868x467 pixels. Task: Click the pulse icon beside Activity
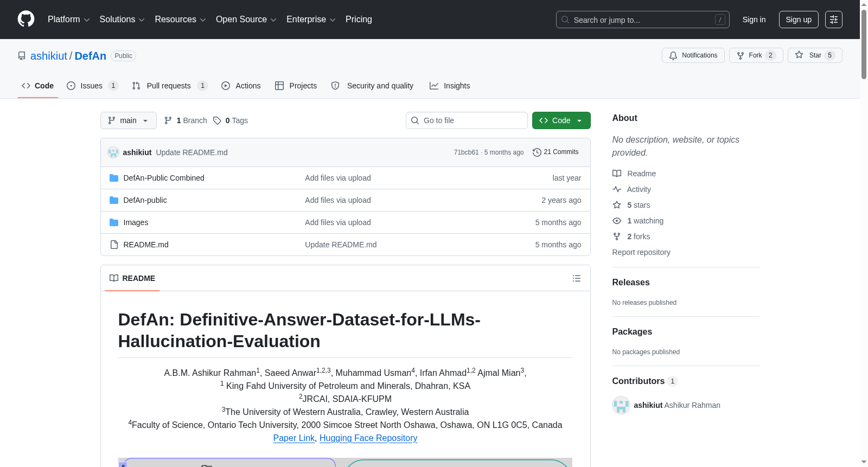617,189
